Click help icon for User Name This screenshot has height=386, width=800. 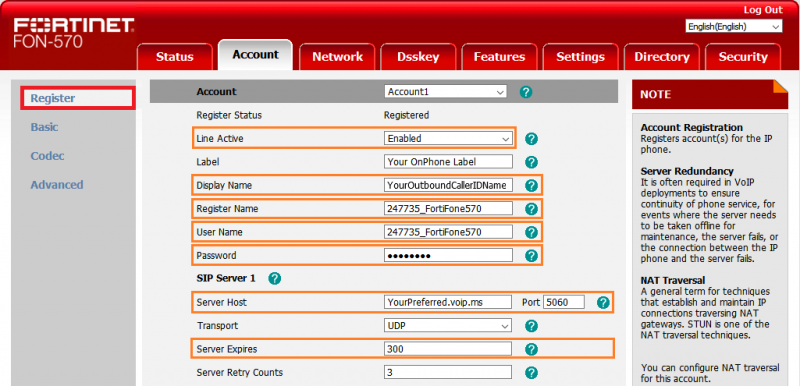(532, 233)
